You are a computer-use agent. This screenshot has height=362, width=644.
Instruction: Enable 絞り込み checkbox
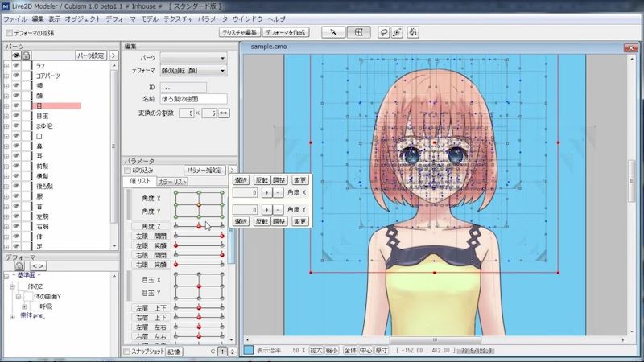[x=128, y=170]
